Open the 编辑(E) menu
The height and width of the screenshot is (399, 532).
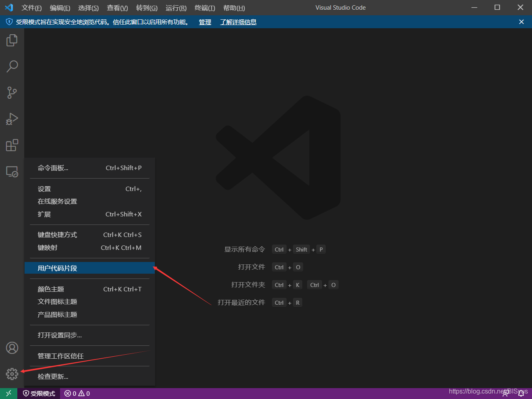click(x=60, y=8)
